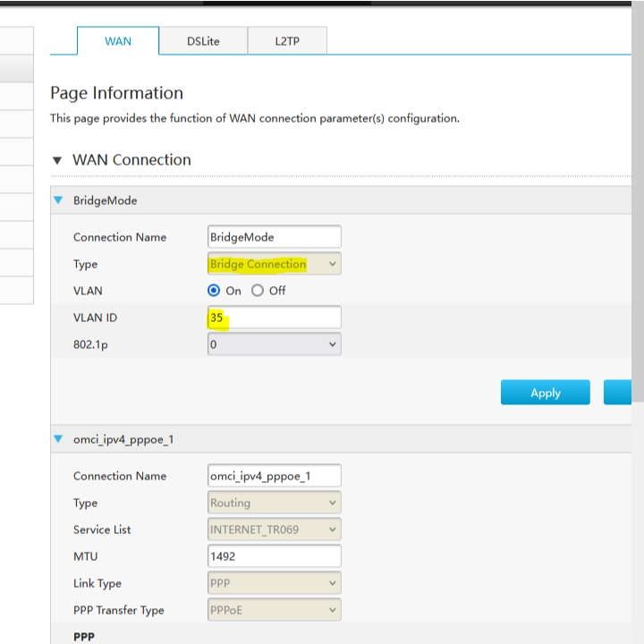This screenshot has height=644, width=644.
Task: Click the omci_ipv4_pppoe_1 Connection Name field
Action: point(274,476)
